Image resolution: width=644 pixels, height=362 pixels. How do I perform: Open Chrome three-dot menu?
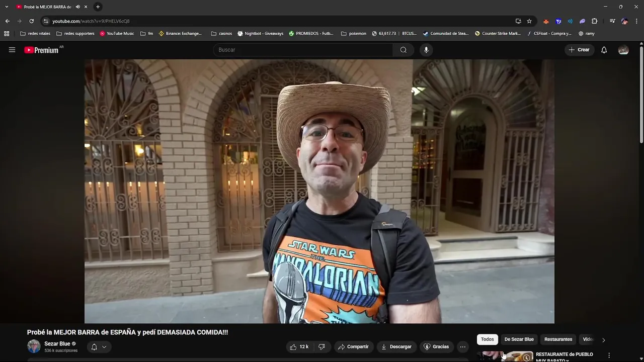[636, 21]
